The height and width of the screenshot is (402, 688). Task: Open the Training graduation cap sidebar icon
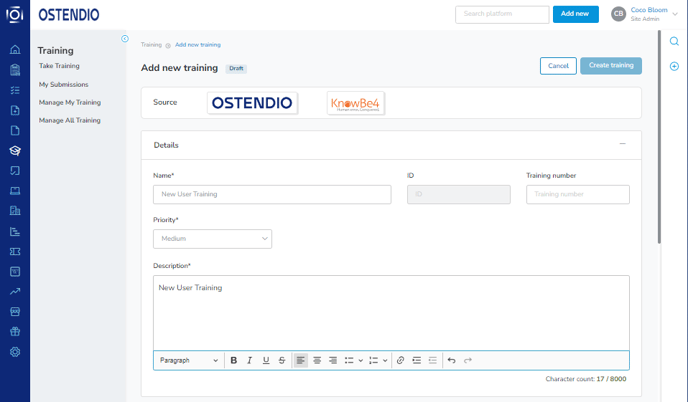[x=15, y=151]
